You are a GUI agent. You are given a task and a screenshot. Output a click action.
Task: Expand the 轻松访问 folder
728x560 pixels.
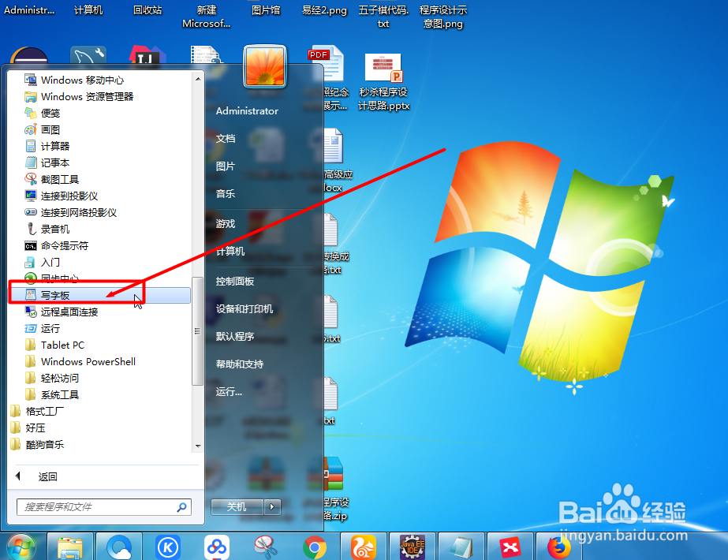tap(52, 378)
